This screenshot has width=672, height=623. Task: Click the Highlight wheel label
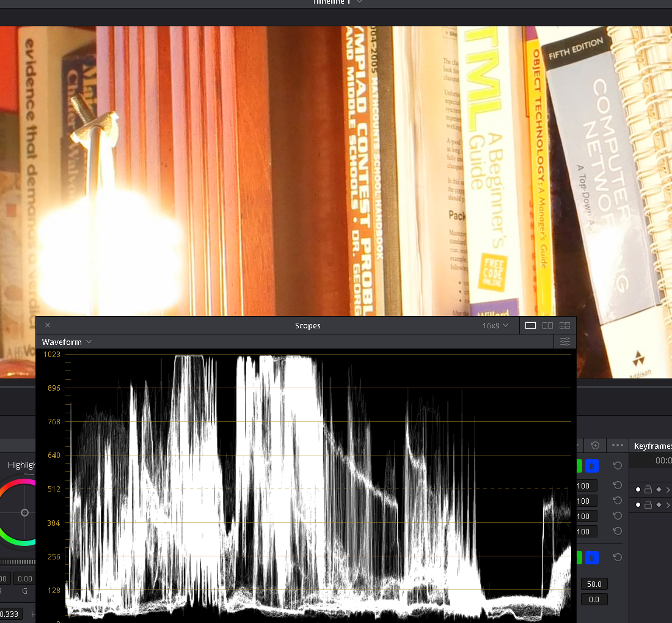pos(21,465)
